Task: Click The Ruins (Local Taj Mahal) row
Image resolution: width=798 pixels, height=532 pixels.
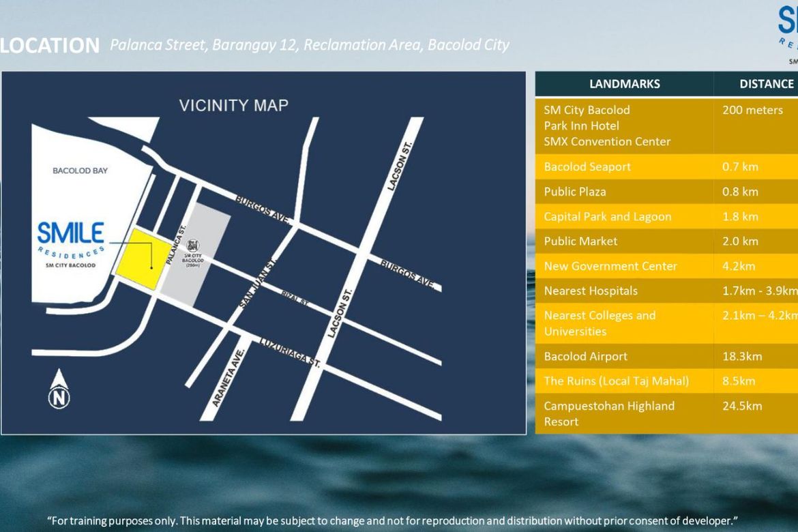Action: 666,381
